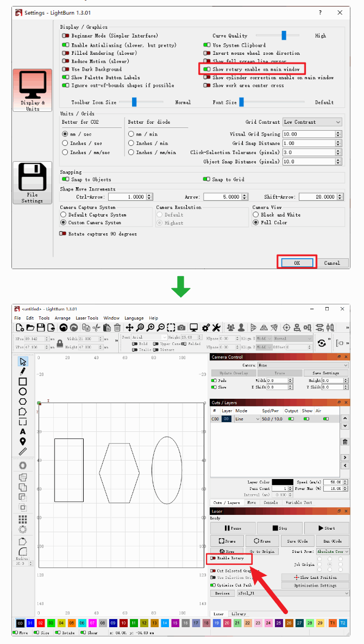The width and height of the screenshot is (364, 644).
Task: Open Start From dropdown
Action: point(332,552)
